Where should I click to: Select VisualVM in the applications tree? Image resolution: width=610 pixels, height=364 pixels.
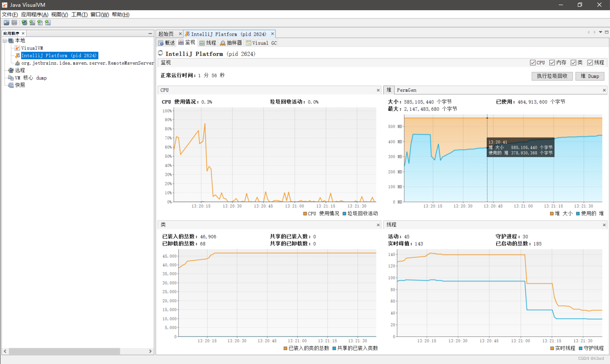coord(32,48)
